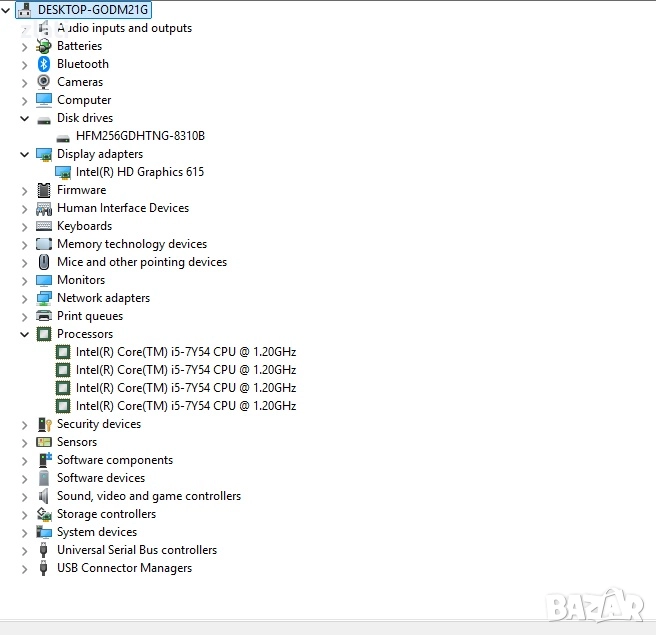Click the Keyboards category icon
This screenshot has height=635, width=656.
click(44, 226)
